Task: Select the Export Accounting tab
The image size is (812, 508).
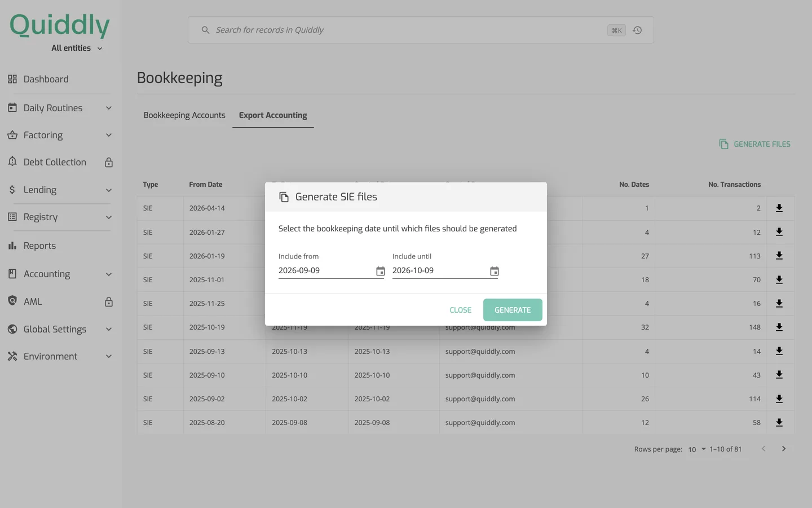Action: 273,115
